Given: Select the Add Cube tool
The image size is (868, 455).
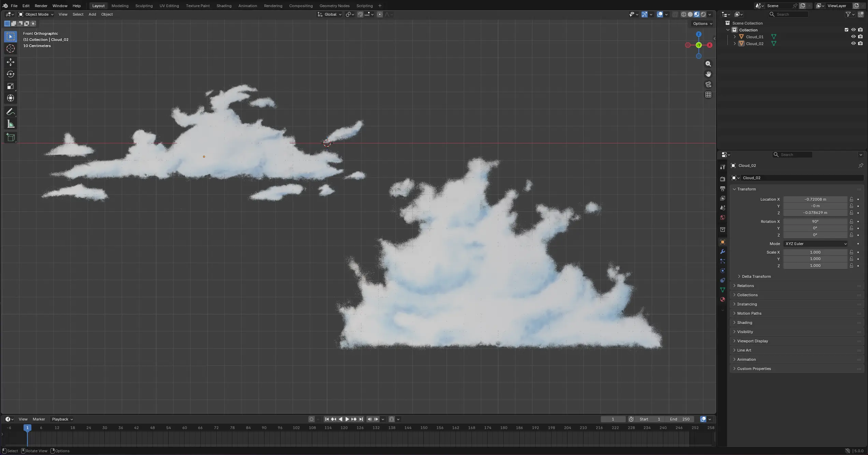Looking at the screenshot, I should click(11, 138).
